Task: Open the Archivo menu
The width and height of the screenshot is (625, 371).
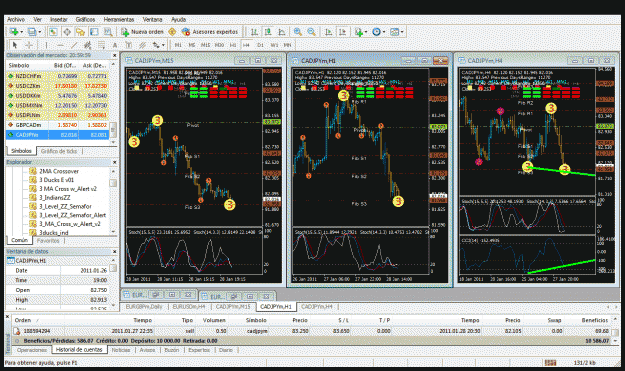Action: click(16, 19)
